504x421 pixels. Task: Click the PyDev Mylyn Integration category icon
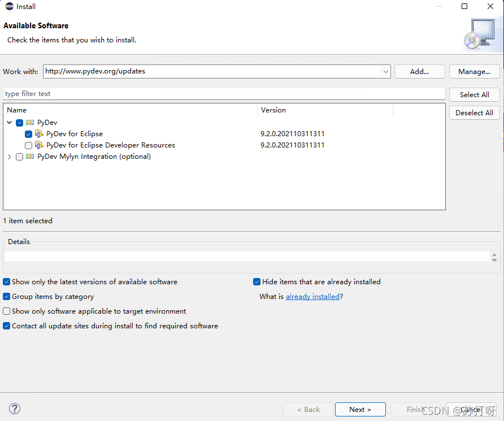[30, 157]
